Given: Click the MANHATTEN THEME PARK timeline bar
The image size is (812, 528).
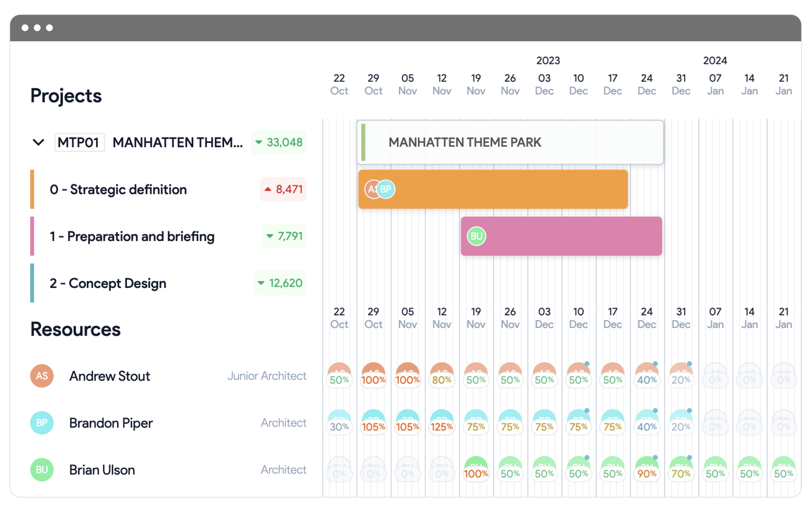Looking at the screenshot, I should coord(510,142).
